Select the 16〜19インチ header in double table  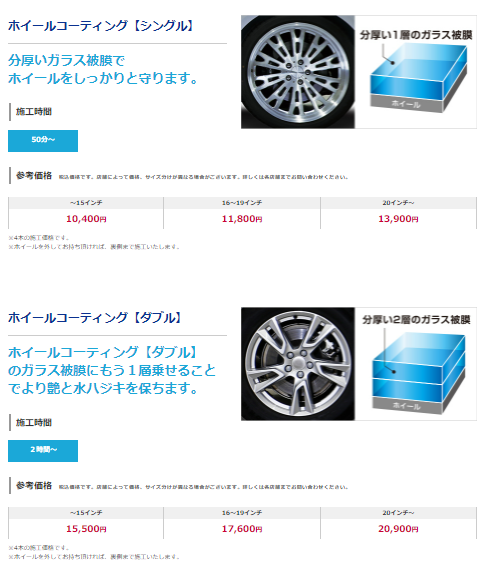(x=242, y=513)
